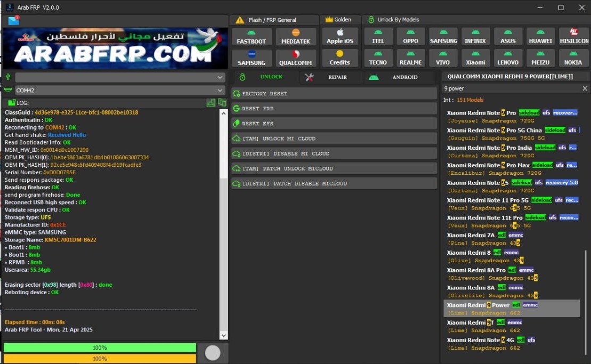This screenshot has width=591, height=364.
Task: Run FACTORY RESET operation
Action: (334, 93)
